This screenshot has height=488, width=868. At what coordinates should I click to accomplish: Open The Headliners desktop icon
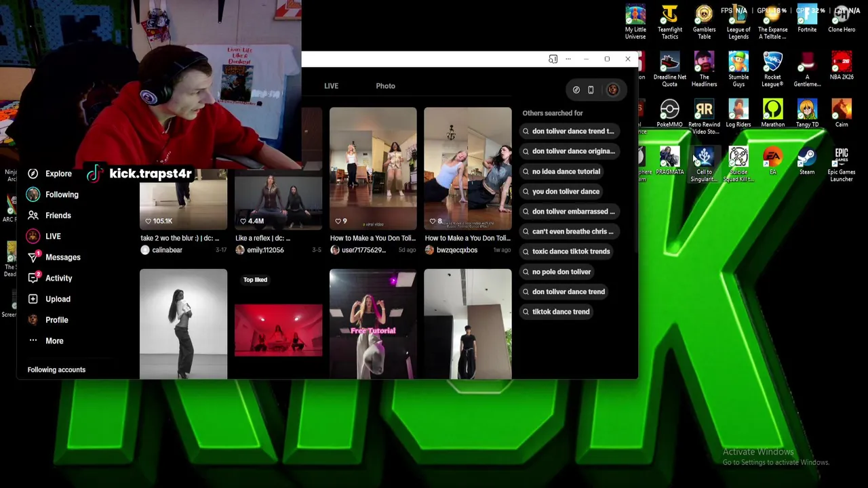[704, 70]
